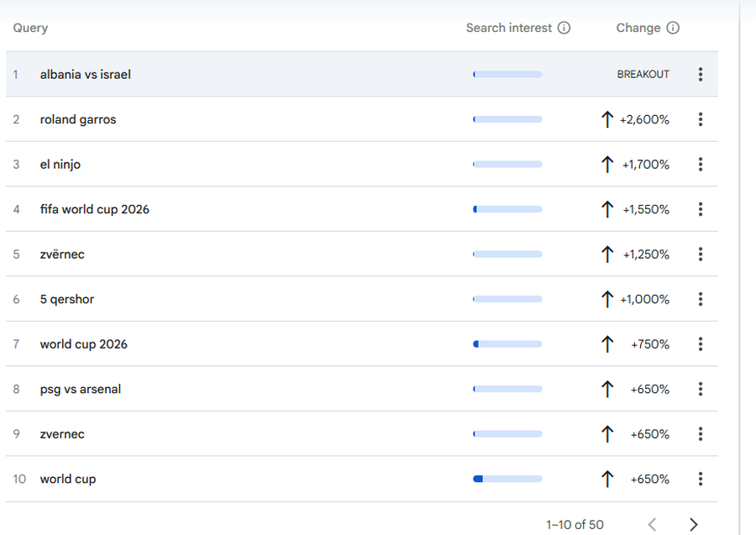Click search interest bar for world cup 2026 row seven
The image size is (756, 535).
click(x=507, y=344)
